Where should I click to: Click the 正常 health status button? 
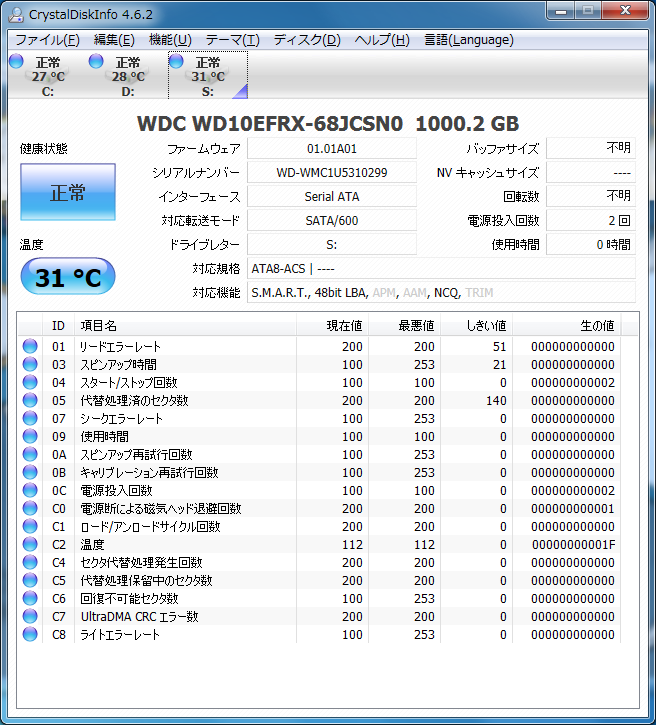[68, 193]
